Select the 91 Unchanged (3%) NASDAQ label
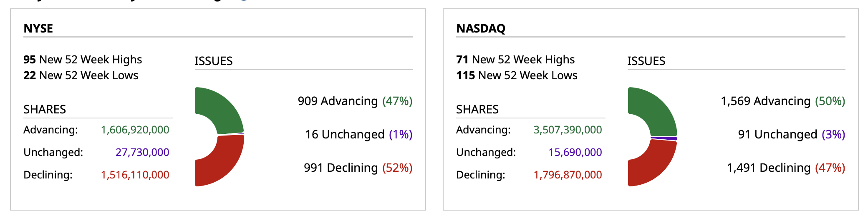Image resolution: width=868 pixels, height=216 pixels. (x=791, y=134)
